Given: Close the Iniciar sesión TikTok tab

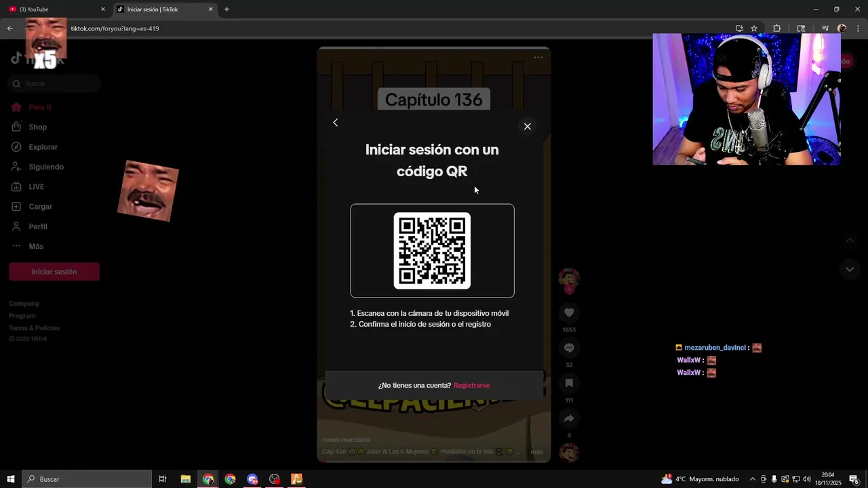Looking at the screenshot, I should (x=210, y=9).
